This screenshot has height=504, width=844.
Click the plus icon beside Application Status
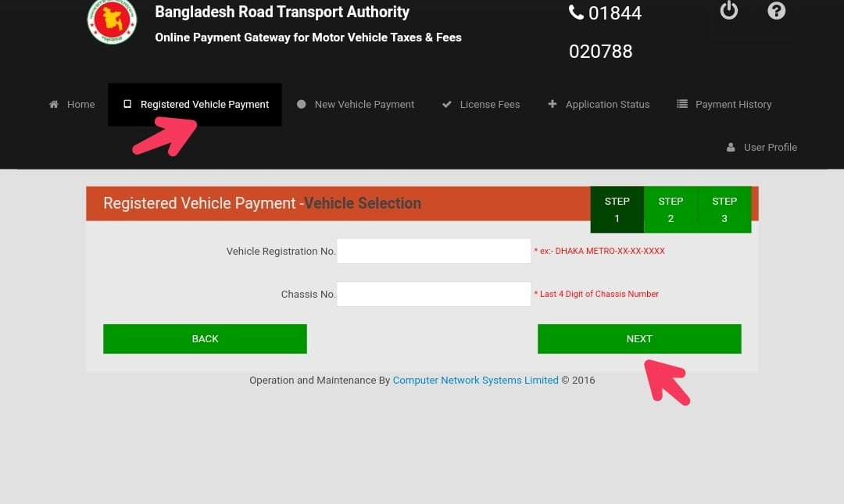553,104
